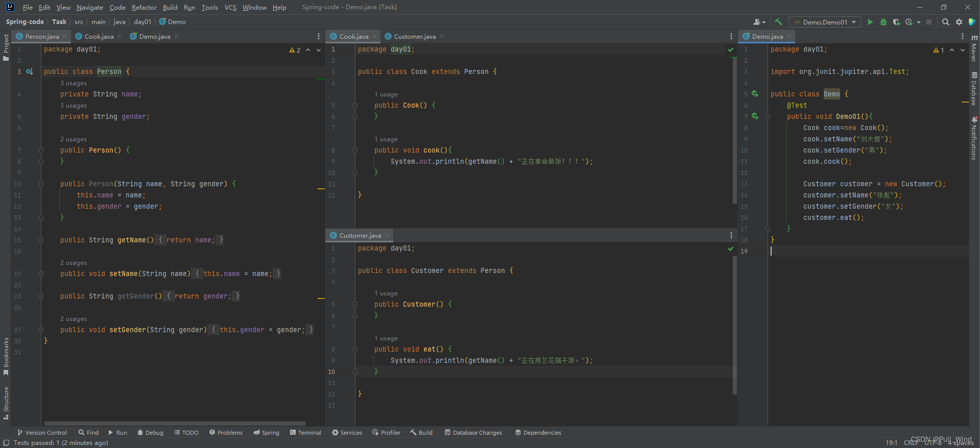Click the Spring-code breadcrumb root

point(25,21)
